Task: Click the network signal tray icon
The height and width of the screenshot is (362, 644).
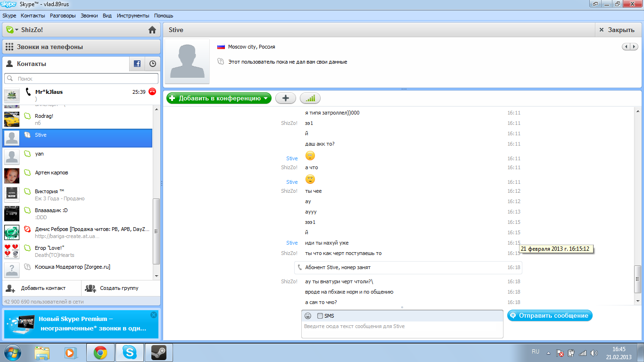Action: (x=583, y=353)
